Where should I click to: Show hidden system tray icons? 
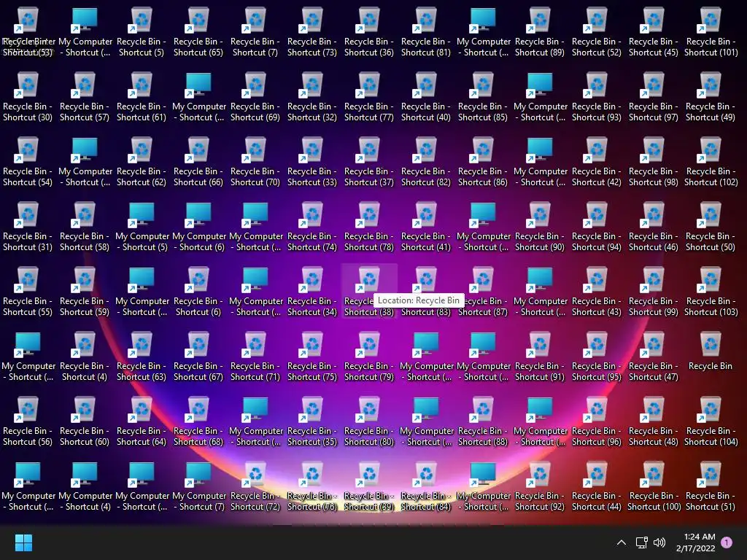(x=622, y=542)
